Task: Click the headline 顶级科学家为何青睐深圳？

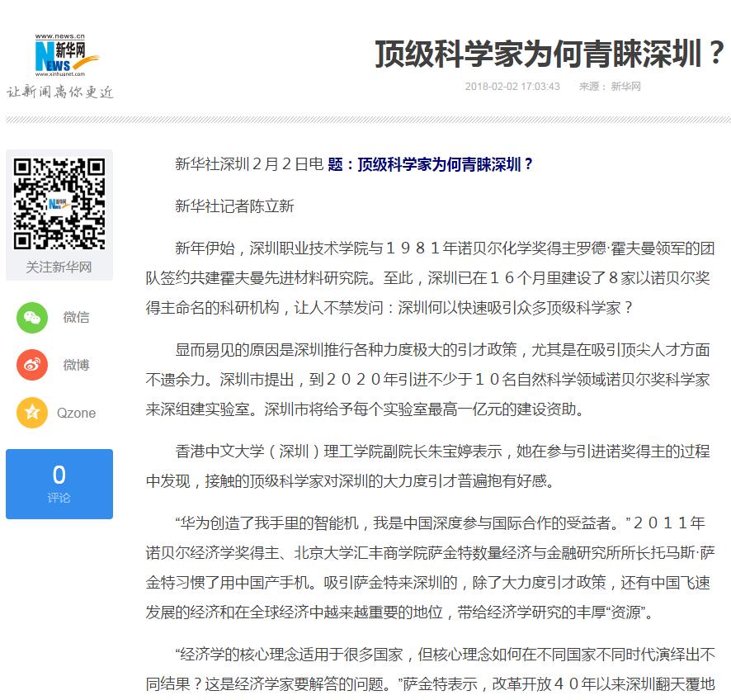Action: pos(549,54)
